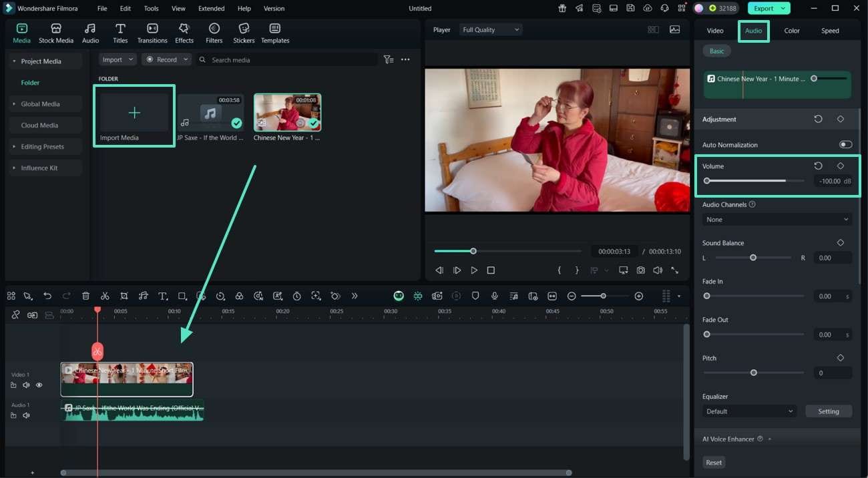
Task: Click the Equalizer Setting button
Action: [829, 411]
